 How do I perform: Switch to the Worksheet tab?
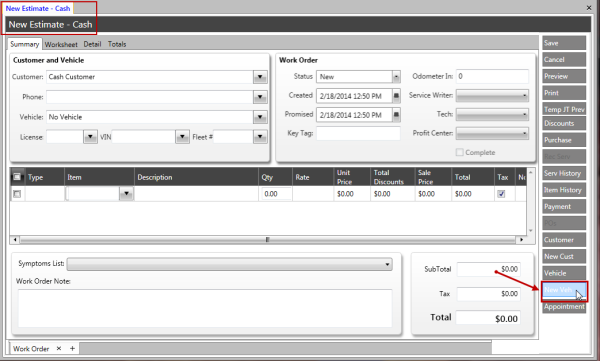(x=61, y=44)
